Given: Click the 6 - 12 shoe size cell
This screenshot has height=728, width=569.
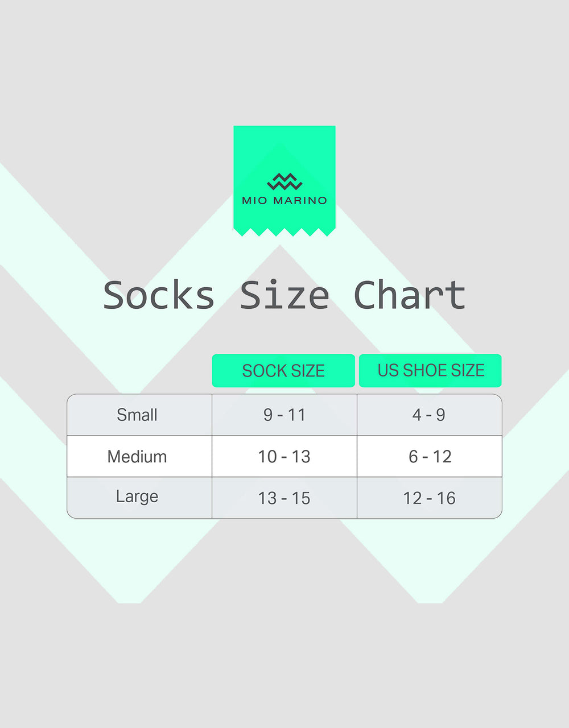Looking at the screenshot, I should pyautogui.click(x=429, y=456).
